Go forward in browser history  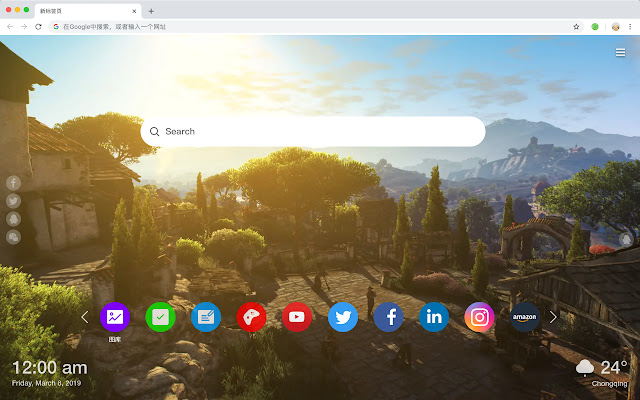pyautogui.click(x=24, y=27)
